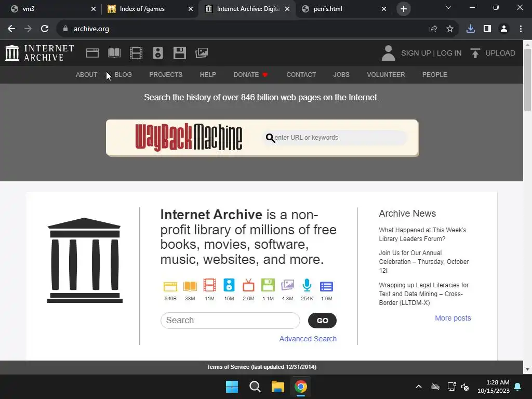The width and height of the screenshot is (532, 399).
Task: Toggle Chrome side panel icon
Action: coord(487,29)
